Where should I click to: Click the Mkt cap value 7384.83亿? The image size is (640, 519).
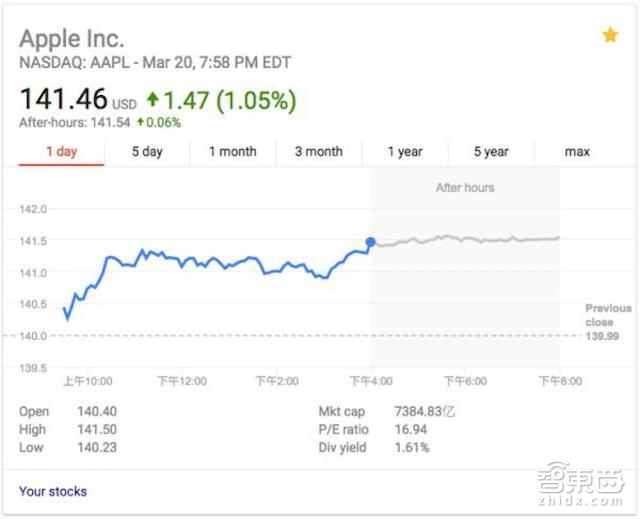click(x=418, y=412)
